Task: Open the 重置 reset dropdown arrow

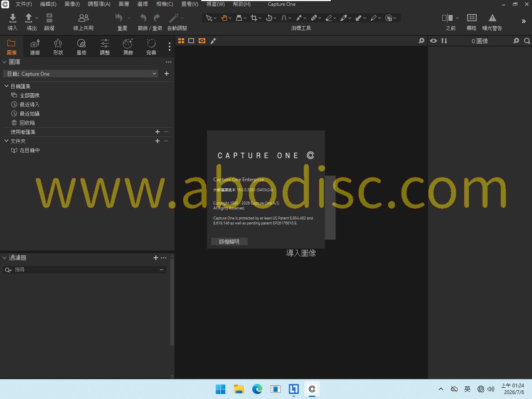Action: tap(129, 18)
